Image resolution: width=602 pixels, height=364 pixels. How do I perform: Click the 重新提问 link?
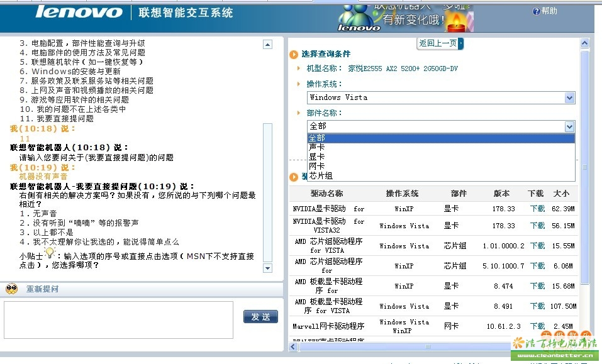(x=42, y=289)
